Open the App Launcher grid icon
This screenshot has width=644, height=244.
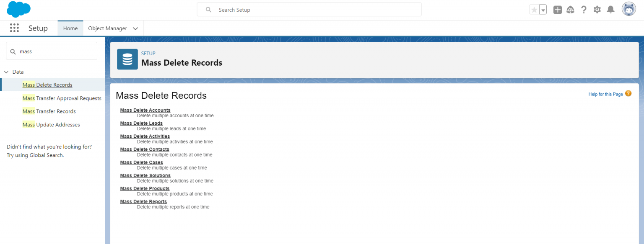[x=14, y=28]
